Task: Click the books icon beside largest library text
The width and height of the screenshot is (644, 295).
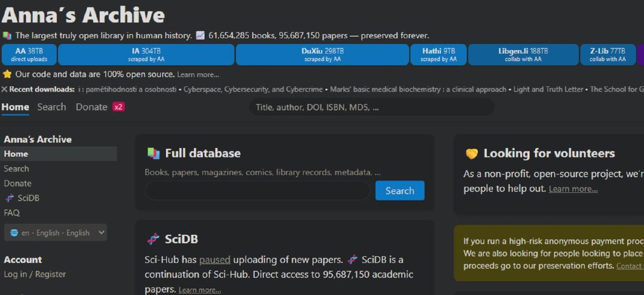Action: 7,35
